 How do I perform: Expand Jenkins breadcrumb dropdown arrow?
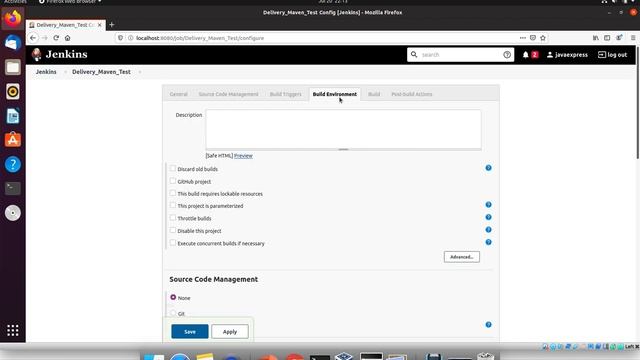tap(65, 72)
